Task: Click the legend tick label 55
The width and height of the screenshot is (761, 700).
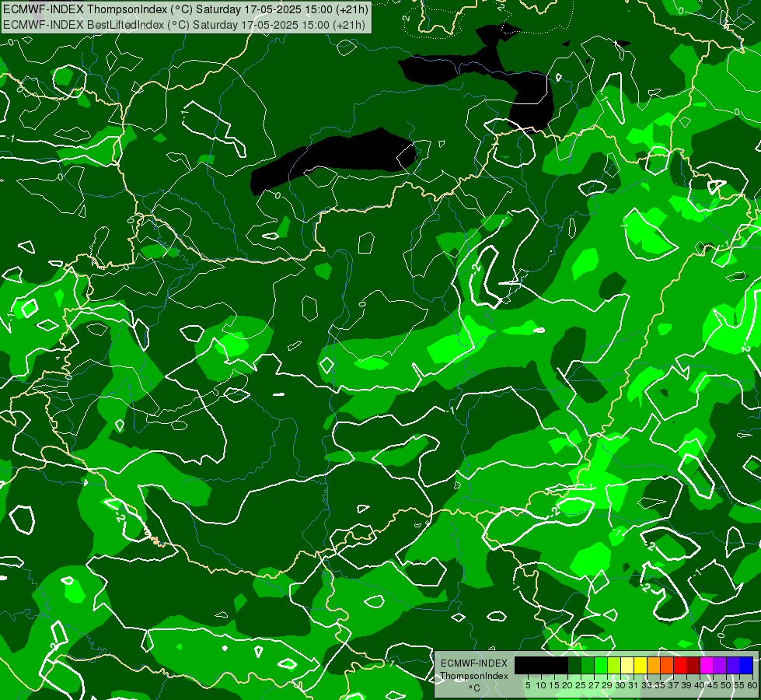Action: (x=739, y=685)
